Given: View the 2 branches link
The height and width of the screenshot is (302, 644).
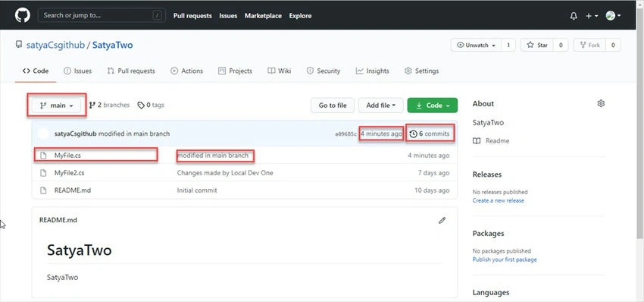Looking at the screenshot, I should tap(109, 105).
